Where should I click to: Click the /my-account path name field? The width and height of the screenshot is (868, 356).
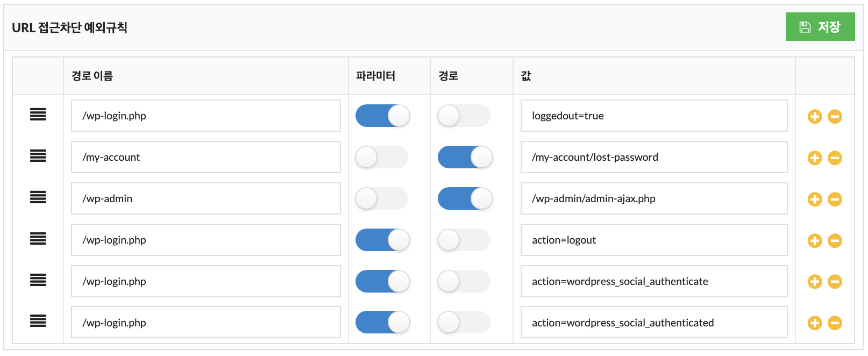pos(206,157)
